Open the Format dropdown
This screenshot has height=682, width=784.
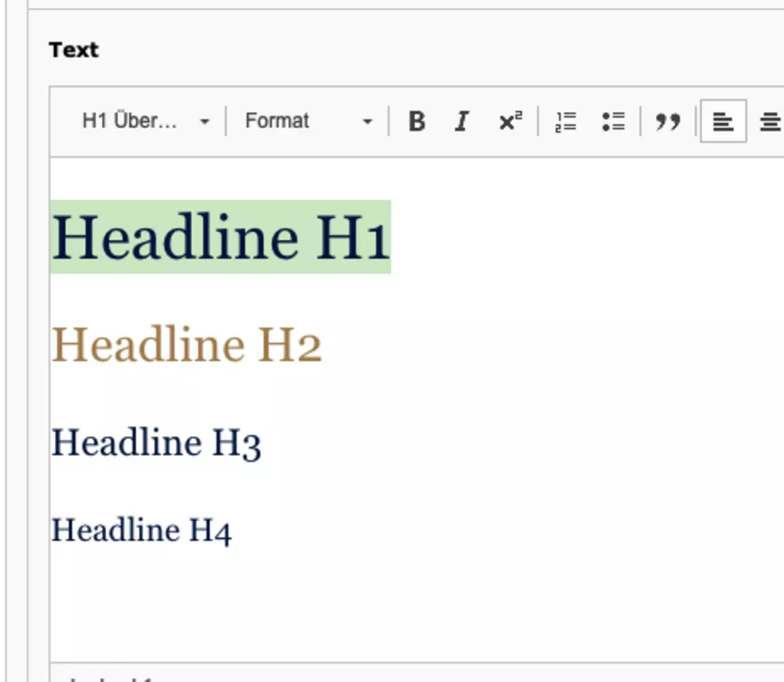point(308,122)
